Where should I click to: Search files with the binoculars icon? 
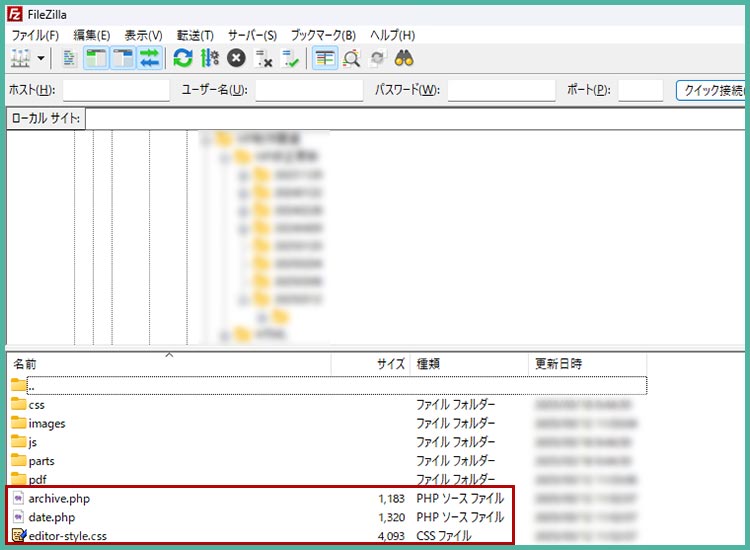coord(404,58)
